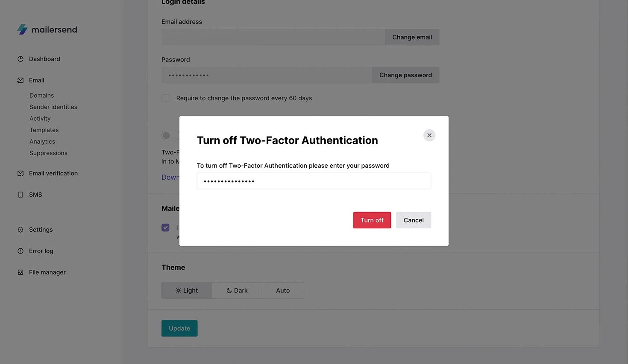The width and height of the screenshot is (628, 364).
Task: Click the Email envelope icon in sidebar
Action: pyautogui.click(x=21, y=80)
